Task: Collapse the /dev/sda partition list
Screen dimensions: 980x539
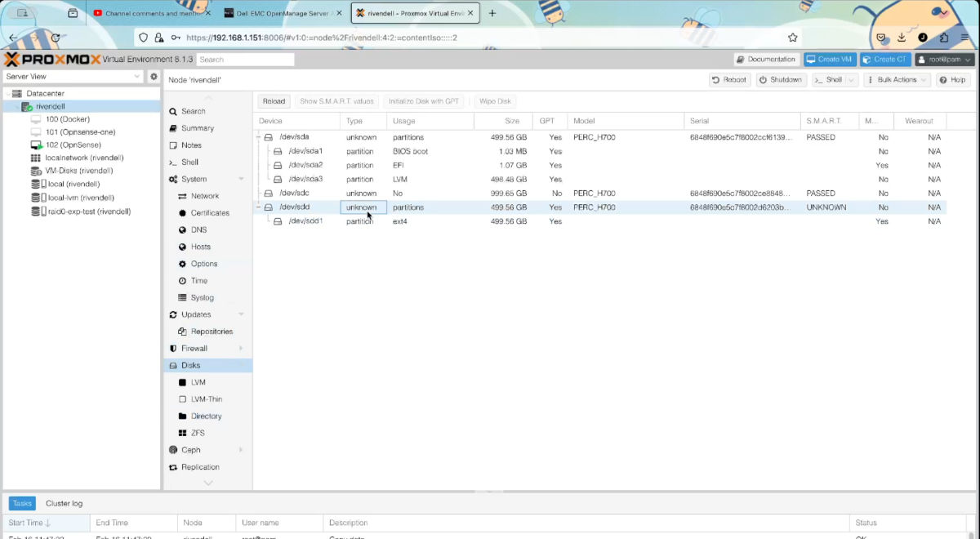Action: pos(257,137)
